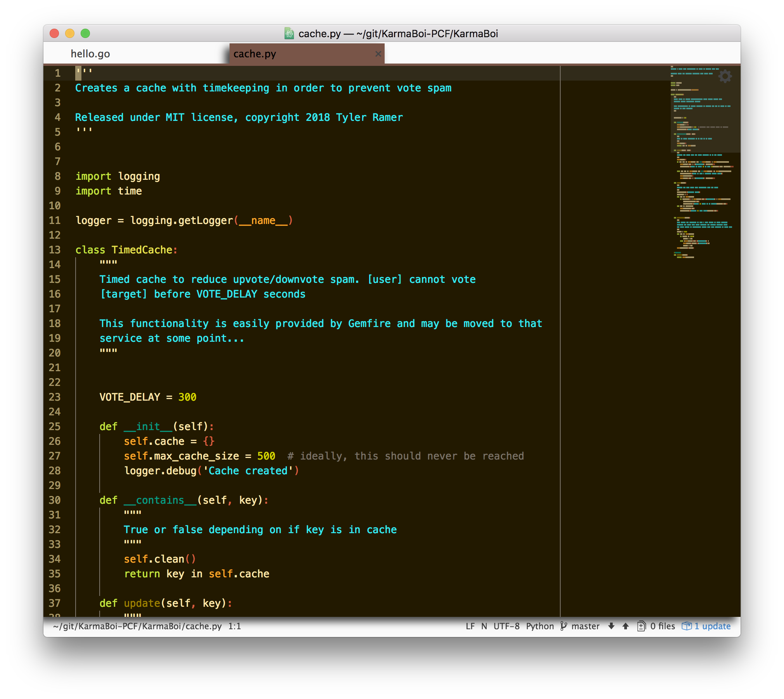Close the cache.py tab
The width and height of the screenshot is (784, 699).
[x=378, y=54]
